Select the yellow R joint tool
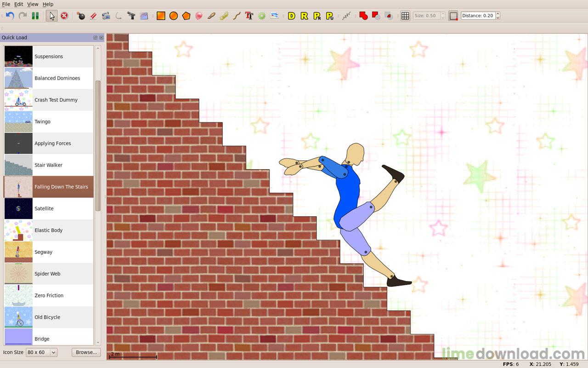 pos(304,16)
